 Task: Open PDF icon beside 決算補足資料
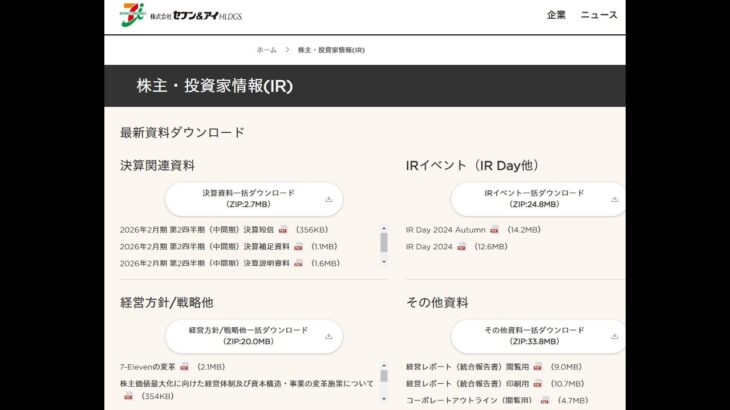[x=298, y=246]
